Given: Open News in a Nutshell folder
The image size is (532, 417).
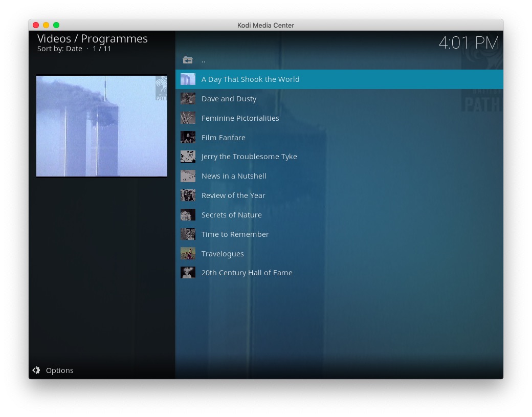Looking at the screenshot, I should (x=234, y=176).
